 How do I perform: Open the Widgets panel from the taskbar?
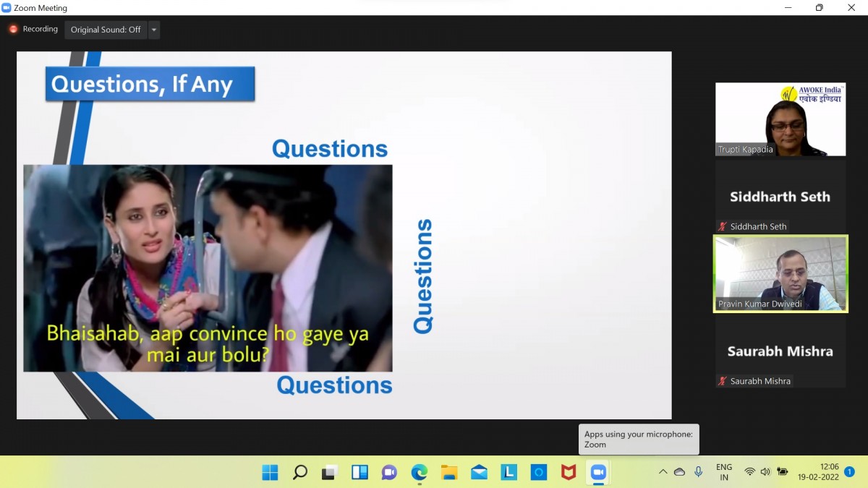(359, 472)
